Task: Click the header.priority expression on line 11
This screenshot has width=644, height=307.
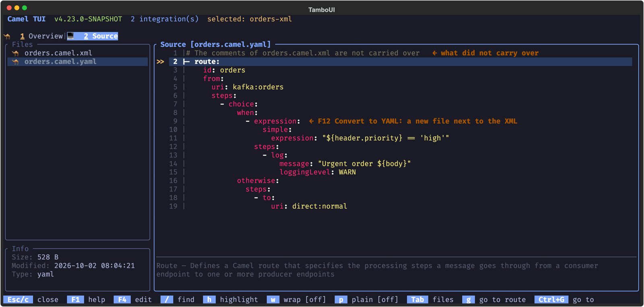Action: (360, 138)
